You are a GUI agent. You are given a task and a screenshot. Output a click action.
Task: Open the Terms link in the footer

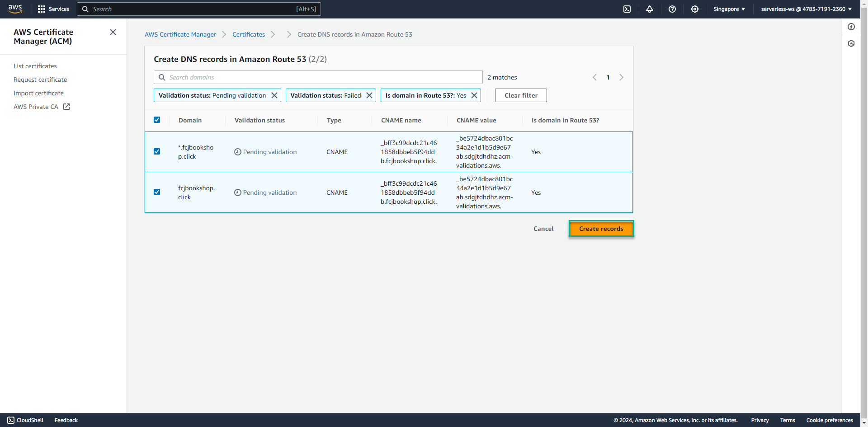click(788, 420)
